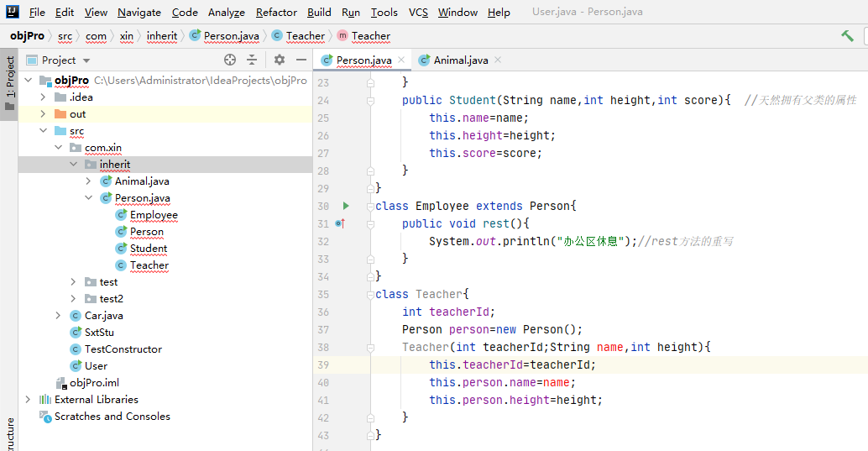Screen dimensions: 868x451
Task: Switch to the Animal.java editor tab
Action: pos(461,60)
